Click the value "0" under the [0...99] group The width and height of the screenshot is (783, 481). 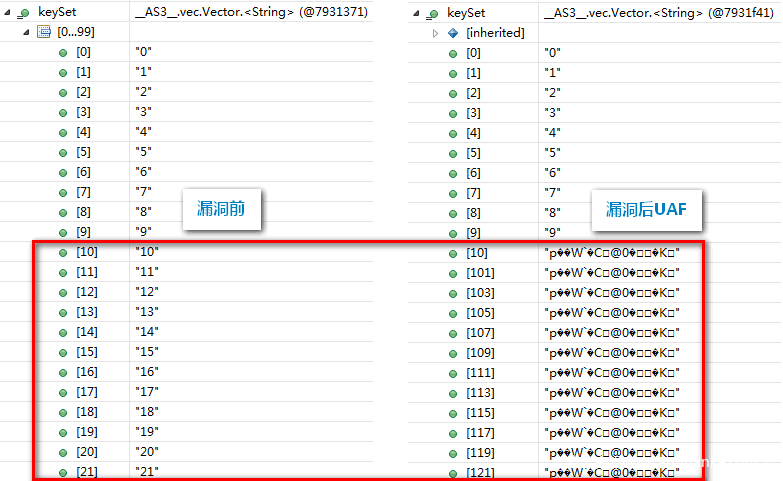pyautogui.click(x=143, y=52)
